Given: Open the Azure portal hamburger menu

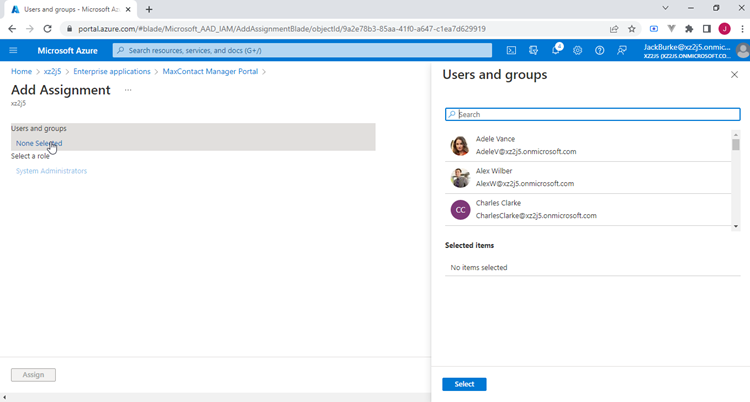Looking at the screenshot, I should pyautogui.click(x=13, y=50).
